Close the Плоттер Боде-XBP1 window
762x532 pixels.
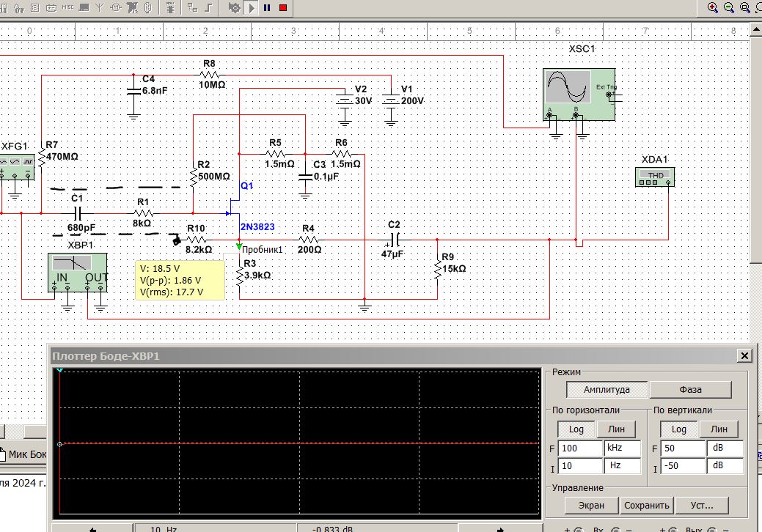744,355
